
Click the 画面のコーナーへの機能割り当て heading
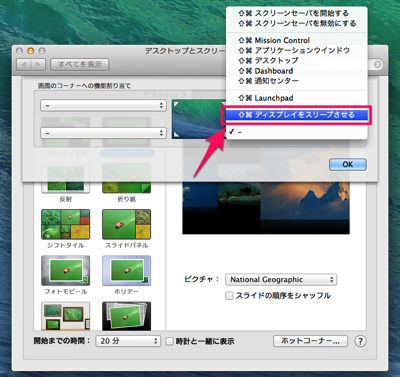click(x=84, y=86)
